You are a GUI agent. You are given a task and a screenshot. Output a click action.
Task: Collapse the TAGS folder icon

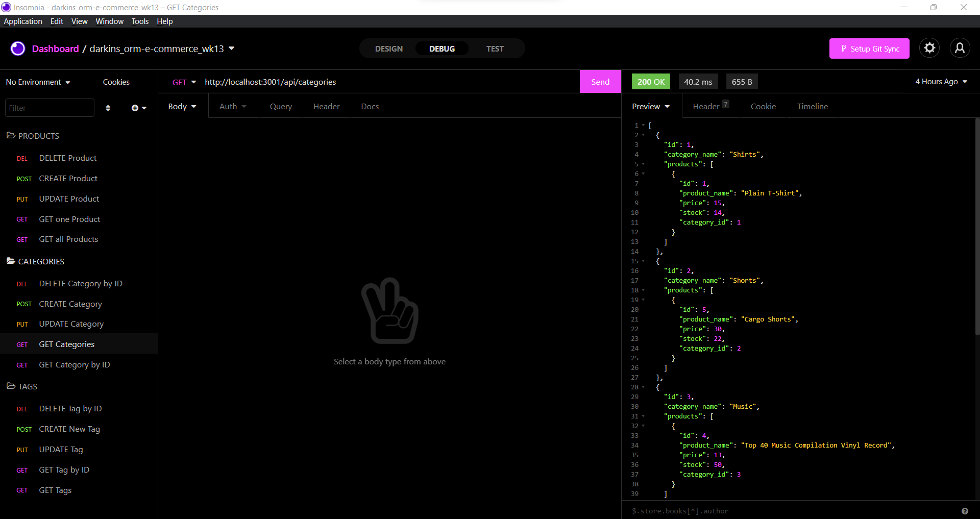(x=10, y=386)
